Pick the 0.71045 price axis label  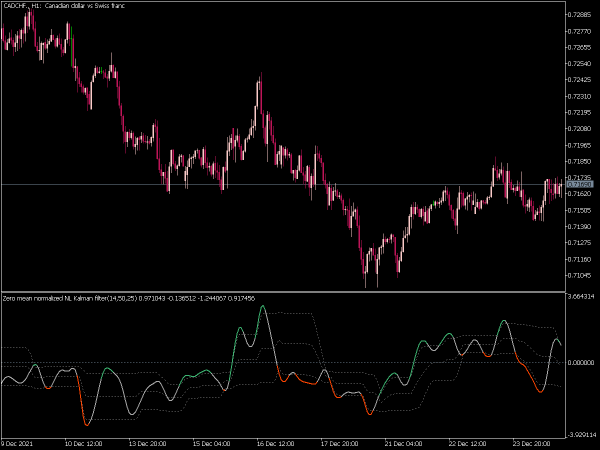(x=580, y=276)
